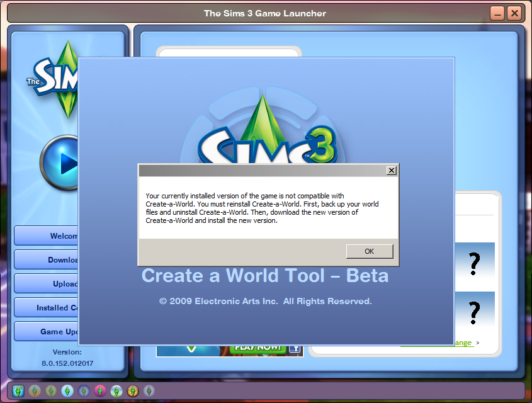
Task: Click the "Create a World Tool – Beta" title
Action: [265, 275]
